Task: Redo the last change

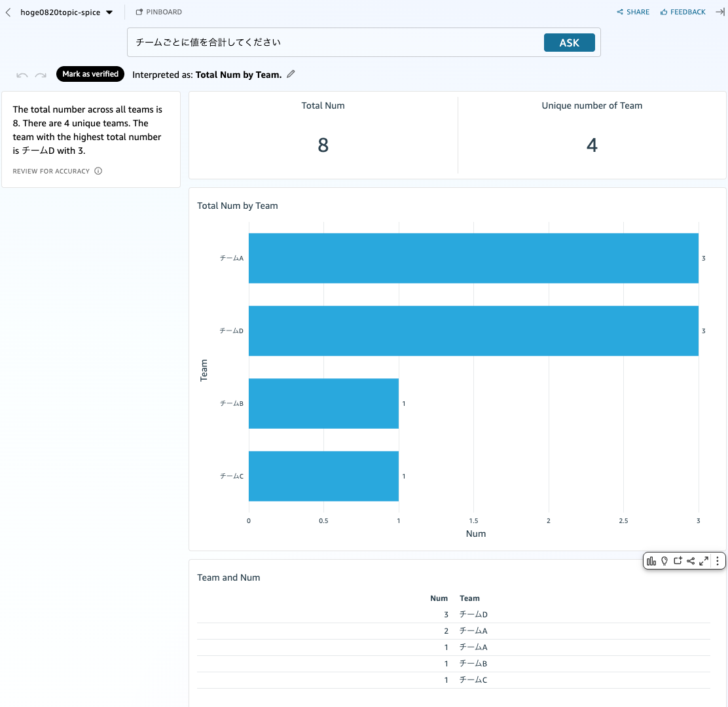Action: (x=41, y=75)
